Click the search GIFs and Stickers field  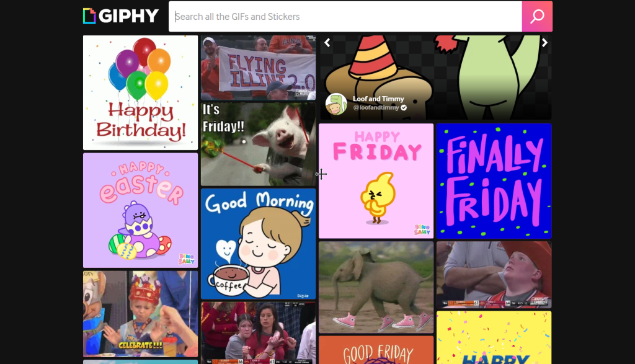[345, 17]
